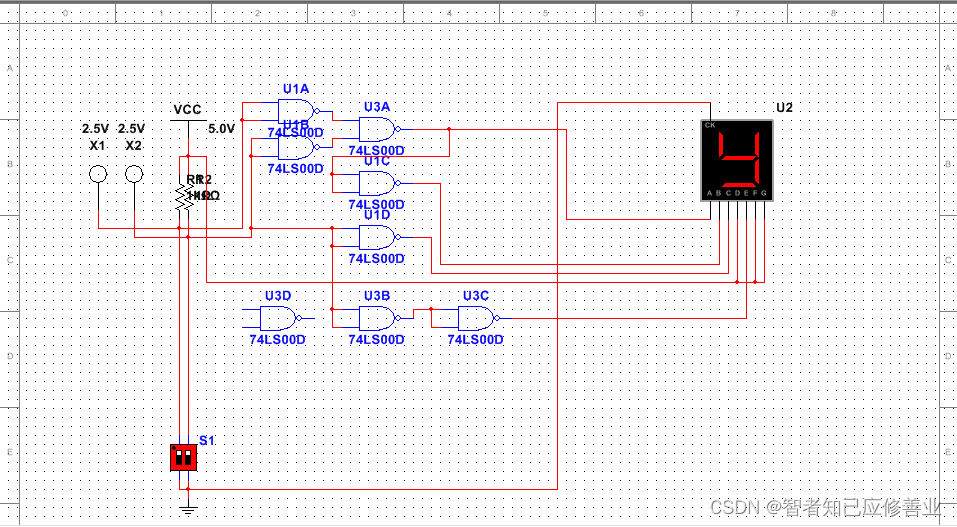
Task: Click the CK pin label on U2
Action: (710, 125)
